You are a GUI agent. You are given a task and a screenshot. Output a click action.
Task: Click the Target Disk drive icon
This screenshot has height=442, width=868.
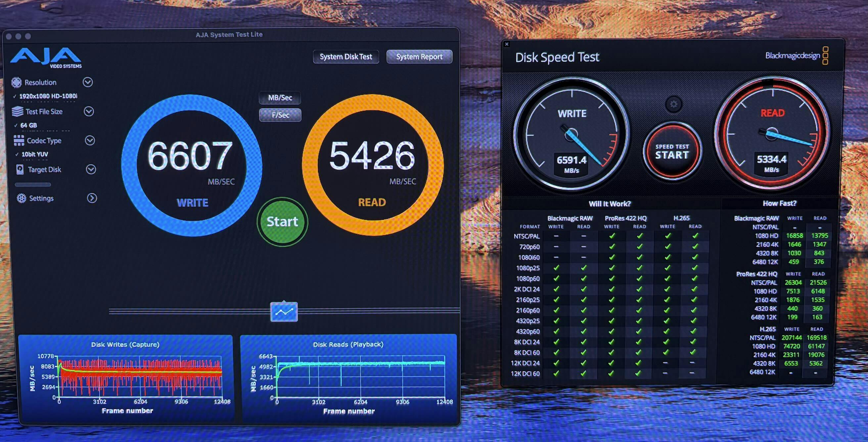(20, 169)
